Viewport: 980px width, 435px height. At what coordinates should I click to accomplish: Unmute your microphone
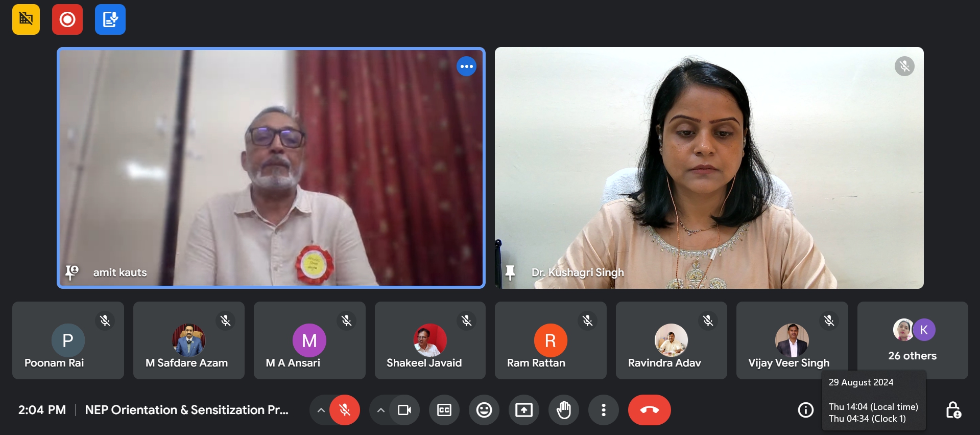point(345,410)
